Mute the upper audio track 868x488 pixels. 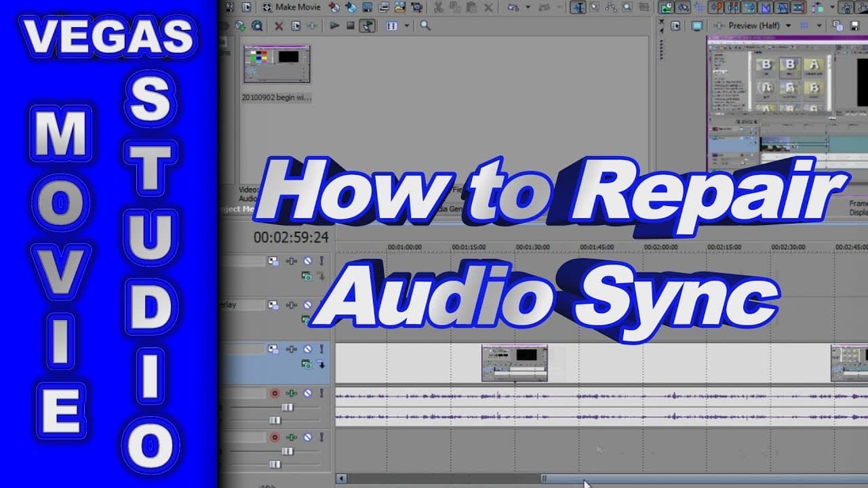(x=307, y=393)
